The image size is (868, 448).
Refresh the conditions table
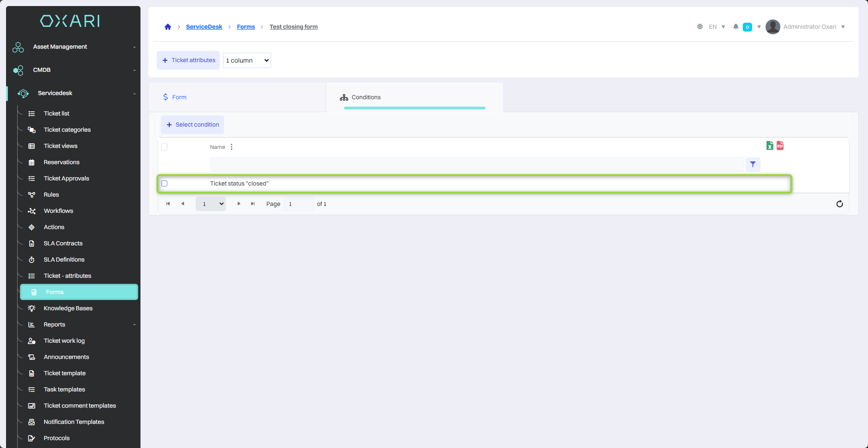(839, 204)
